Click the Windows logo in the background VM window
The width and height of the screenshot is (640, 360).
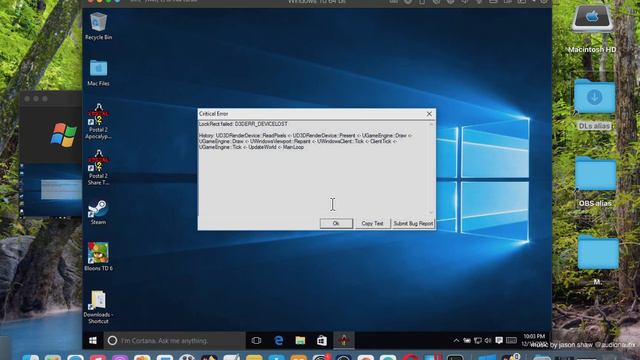coord(64,134)
